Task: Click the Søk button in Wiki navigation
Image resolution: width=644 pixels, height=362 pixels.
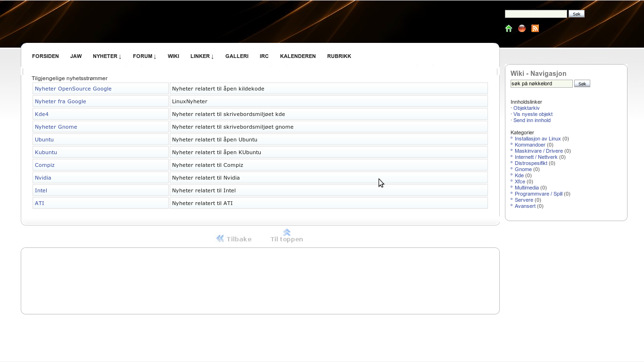Action: pos(582,83)
